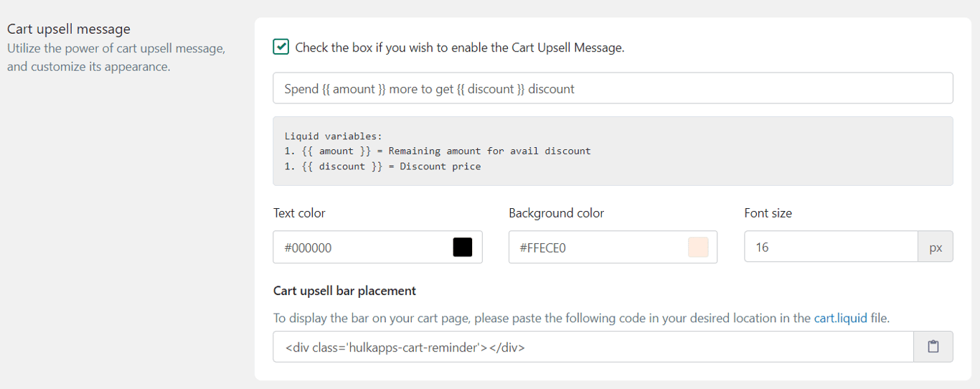Select the font size field showing 16
980x389 pixels.
831,248
